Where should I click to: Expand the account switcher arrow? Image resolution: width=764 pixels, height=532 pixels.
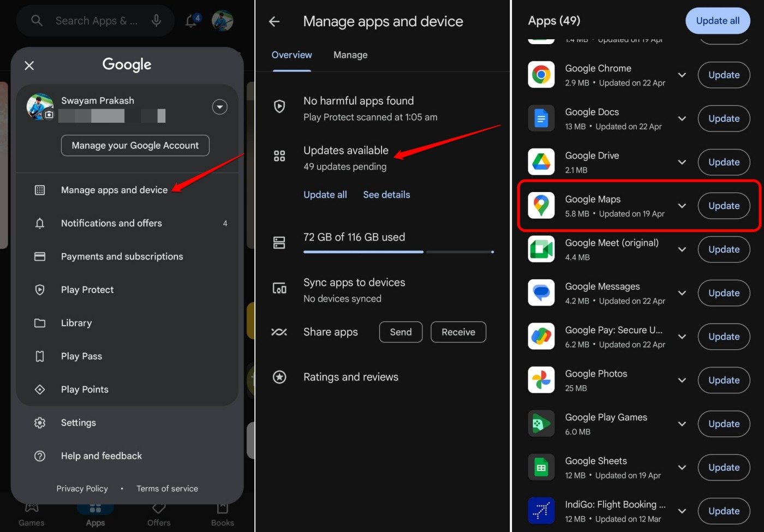(x=219, y=107)
